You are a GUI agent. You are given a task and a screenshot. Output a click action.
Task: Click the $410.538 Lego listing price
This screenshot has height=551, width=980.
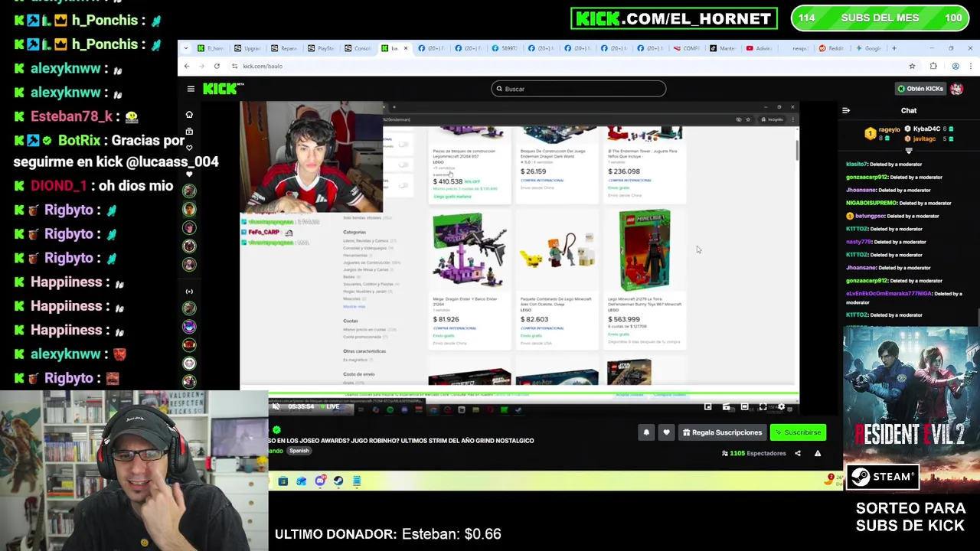pyautogui.click(x=448, y=181)
